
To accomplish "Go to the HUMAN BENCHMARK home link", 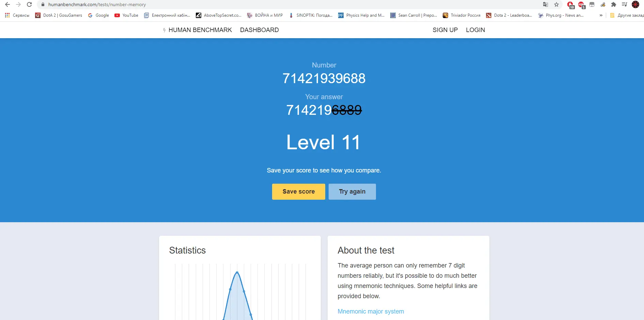I will point(197,30).
